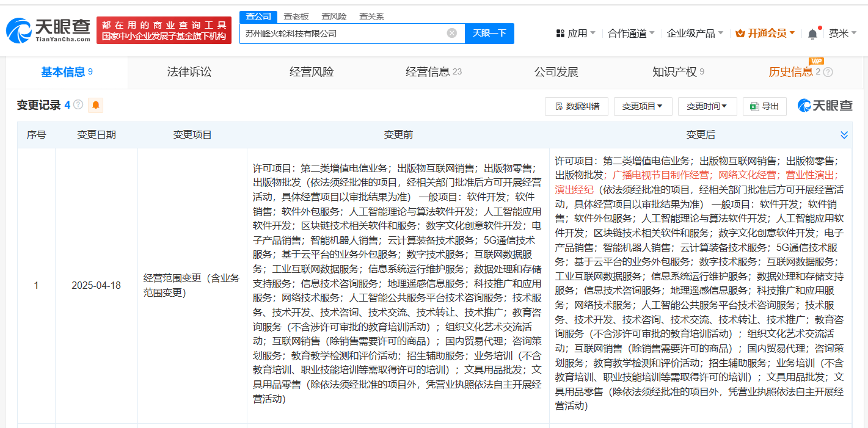Expand the 应用 menu
Screen dimensions: 868x428
click(x=575, y=34)
